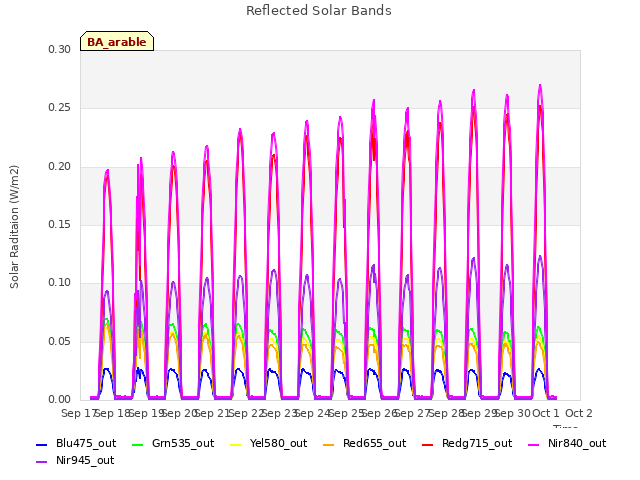Click the 0.00 y-axis tick label

tap(60, 400)
